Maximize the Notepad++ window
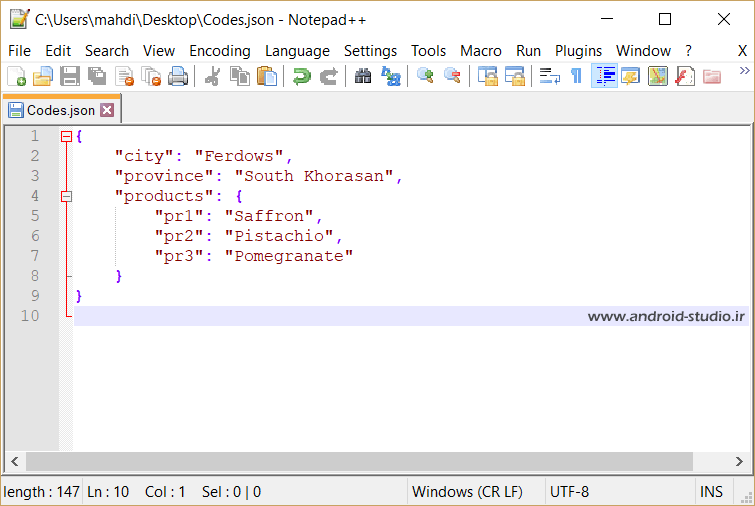Image resolution: width=755 pixels, height=506 pixels. point(665,19)
